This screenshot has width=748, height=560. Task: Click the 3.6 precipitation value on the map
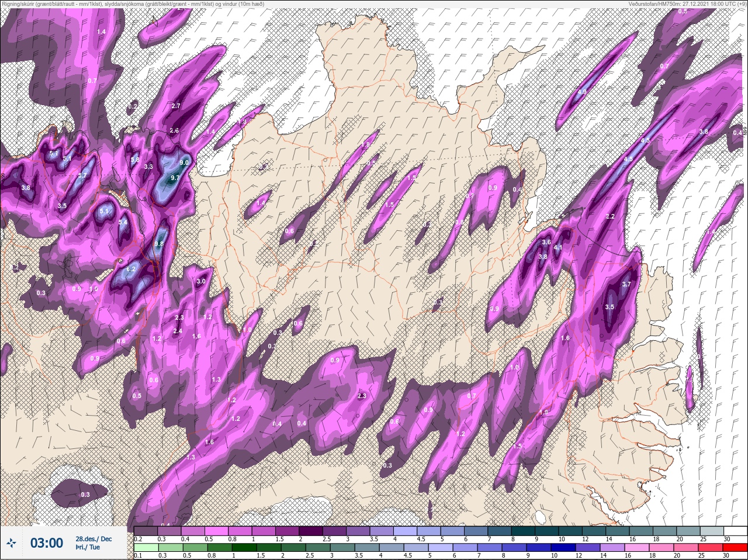pyautogui.click(x=546, y=242)
